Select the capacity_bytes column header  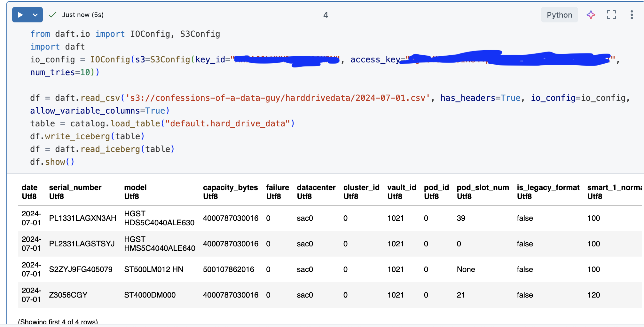230,188
